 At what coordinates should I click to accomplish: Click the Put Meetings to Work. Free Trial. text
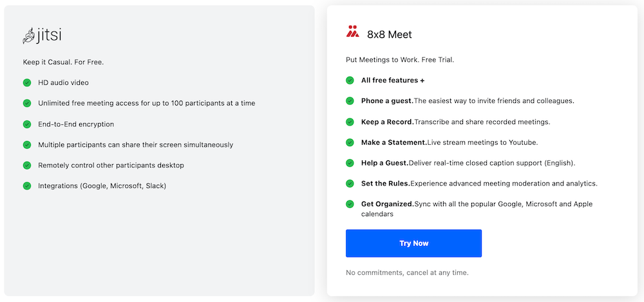400,60
